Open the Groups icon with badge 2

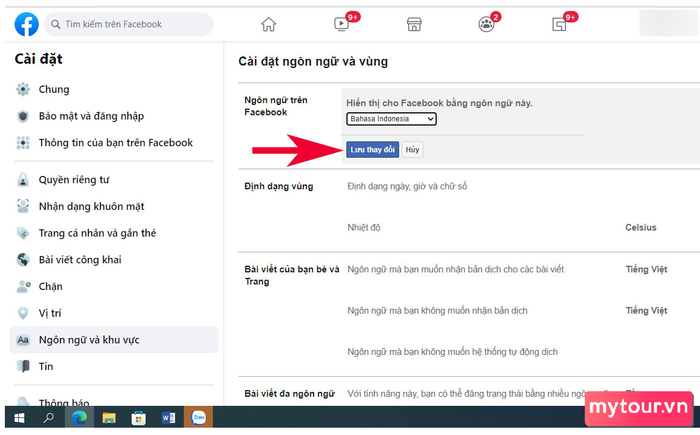[486, 24]
